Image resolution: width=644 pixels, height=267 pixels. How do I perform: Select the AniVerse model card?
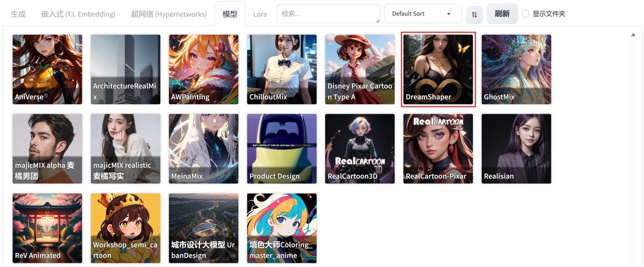pyautogui.click(x=47, y=69)
